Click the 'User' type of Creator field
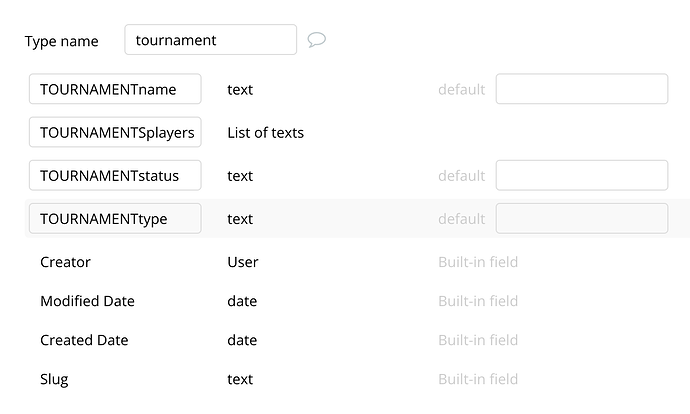 [x=243, y=262]
